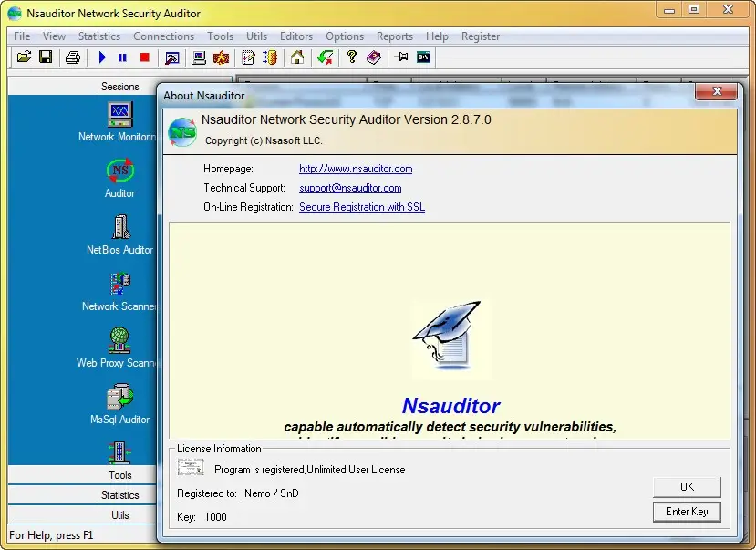Open the Reports menu
Image resolution: width=756 pixels, height=550 pixels.
tap(395, 36)
